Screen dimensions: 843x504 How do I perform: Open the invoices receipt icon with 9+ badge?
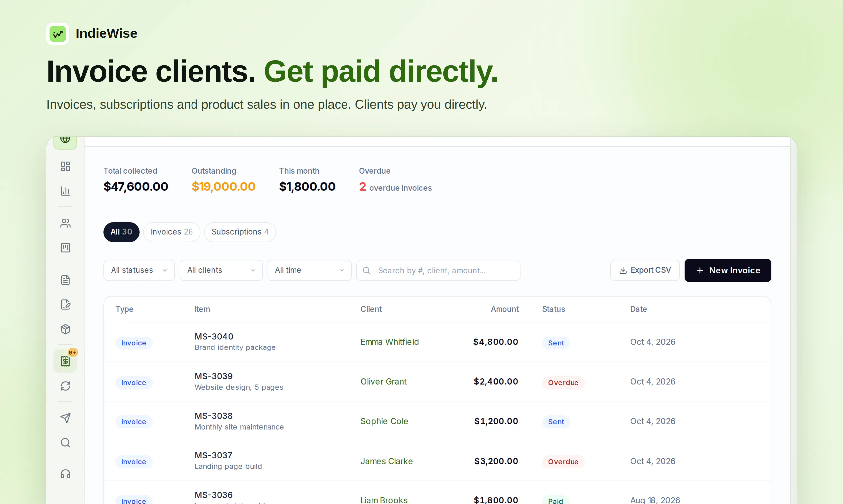pos(65,361)
